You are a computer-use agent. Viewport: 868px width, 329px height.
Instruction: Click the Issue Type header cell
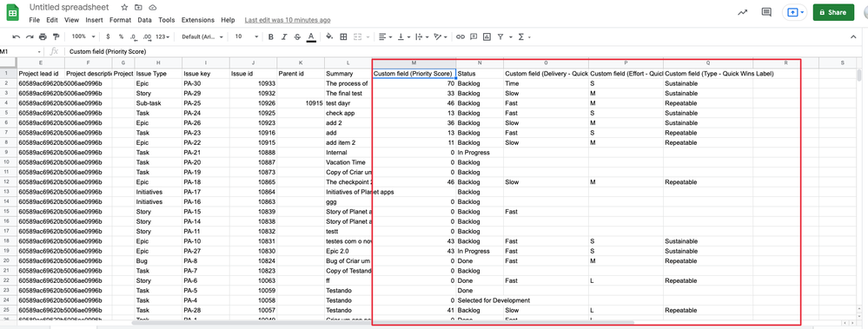tap(158, 73)
